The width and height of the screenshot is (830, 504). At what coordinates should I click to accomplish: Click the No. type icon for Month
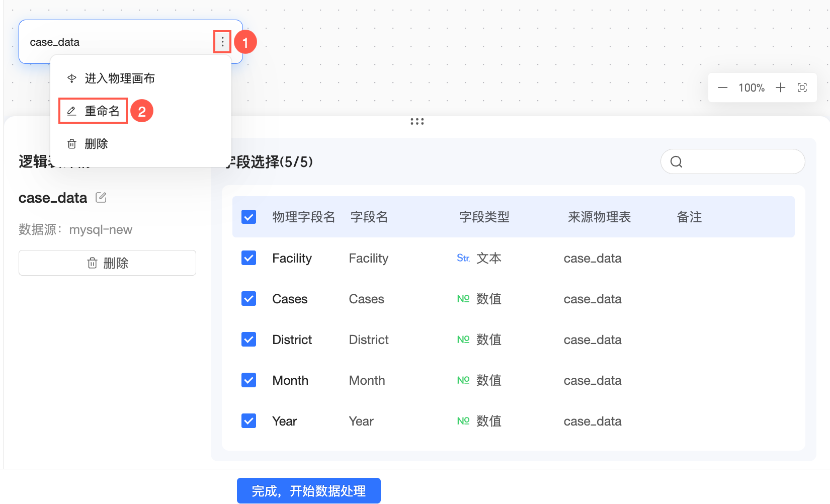click(463, 380)
